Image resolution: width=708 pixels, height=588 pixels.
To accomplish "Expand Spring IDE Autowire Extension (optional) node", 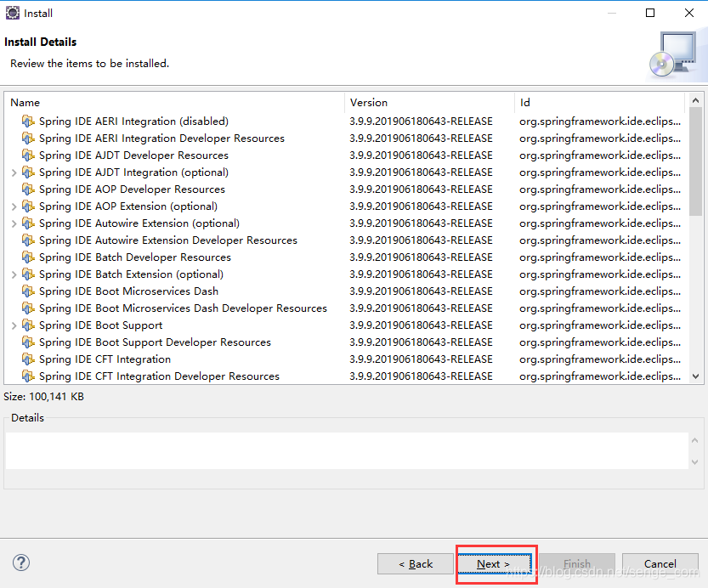I will pos(14,223).
